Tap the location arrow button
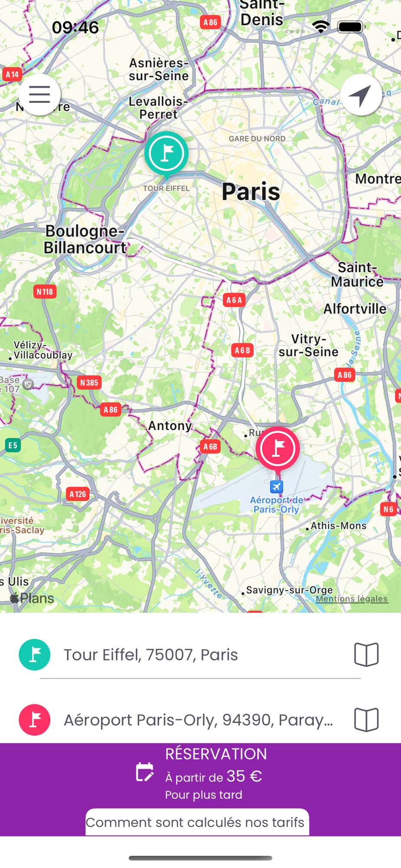 pyautogui.click(x=361, y=95)
